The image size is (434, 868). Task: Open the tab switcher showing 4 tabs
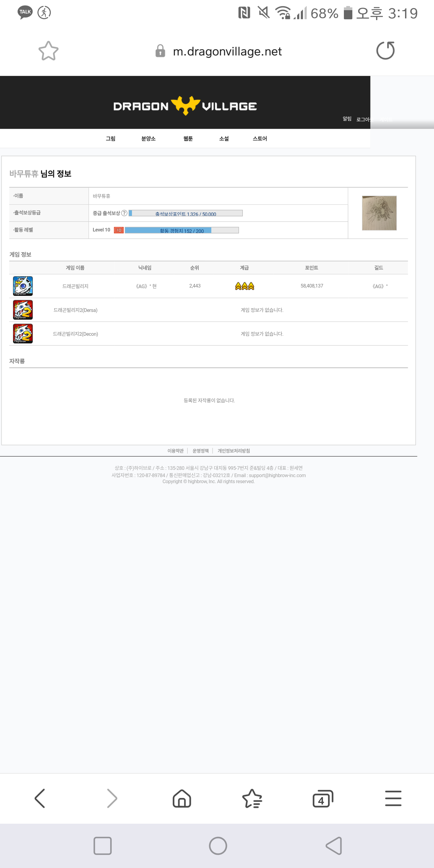coord(322,798)
